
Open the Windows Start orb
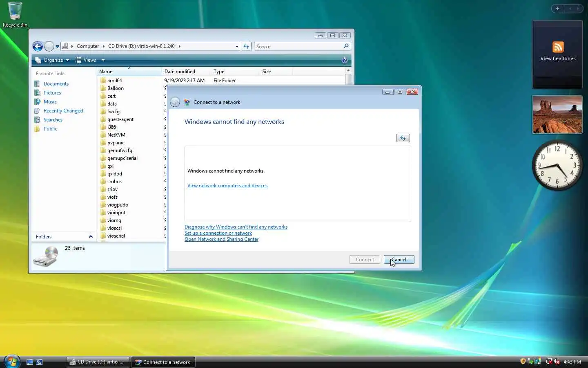[x=12, y=361]
